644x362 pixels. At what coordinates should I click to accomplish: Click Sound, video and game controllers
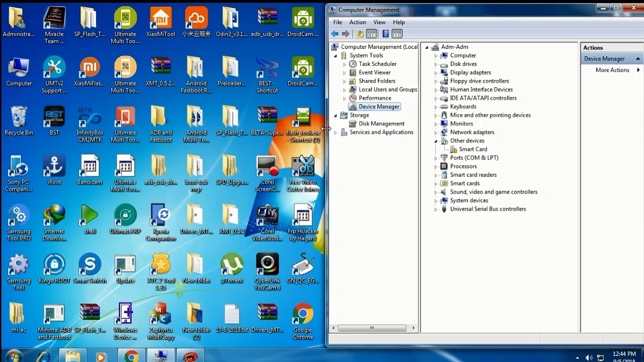(493, 192)
